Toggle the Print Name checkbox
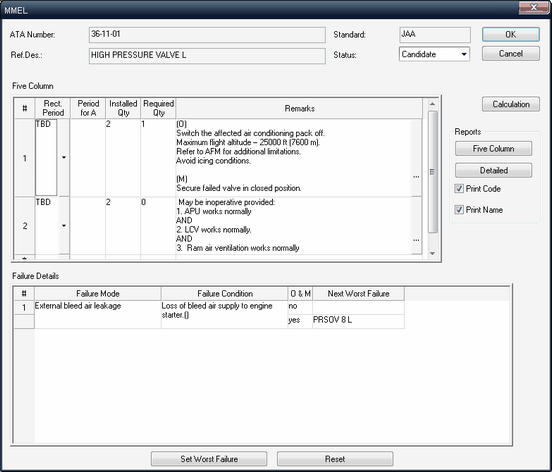The height and width of the screenshot is (472, 552). tap(459, 210)
